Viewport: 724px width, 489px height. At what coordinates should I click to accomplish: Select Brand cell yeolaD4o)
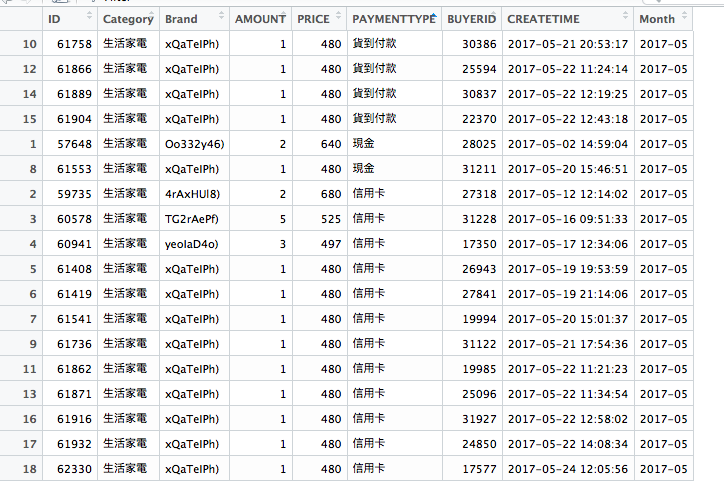click(x=192, y=244)
